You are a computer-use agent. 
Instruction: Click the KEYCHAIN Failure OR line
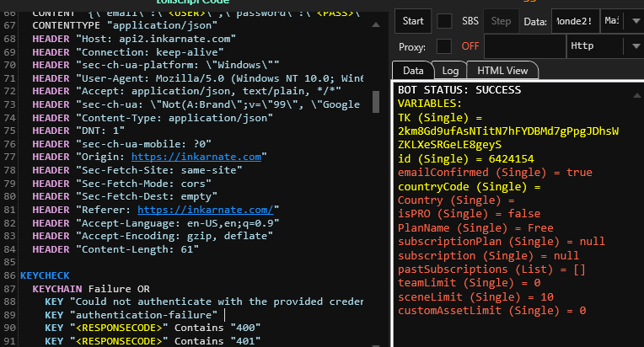(x=91, y=289)
